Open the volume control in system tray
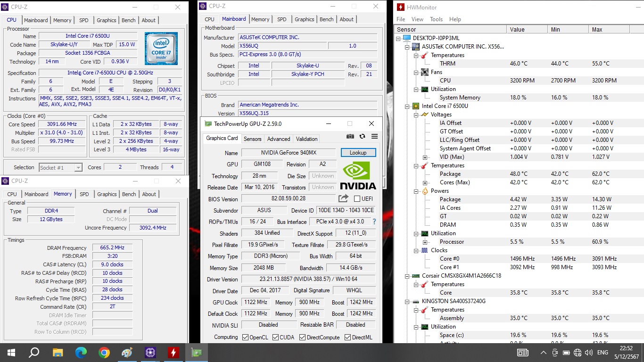Screen dimensions: 644x362 pos(589,353)
